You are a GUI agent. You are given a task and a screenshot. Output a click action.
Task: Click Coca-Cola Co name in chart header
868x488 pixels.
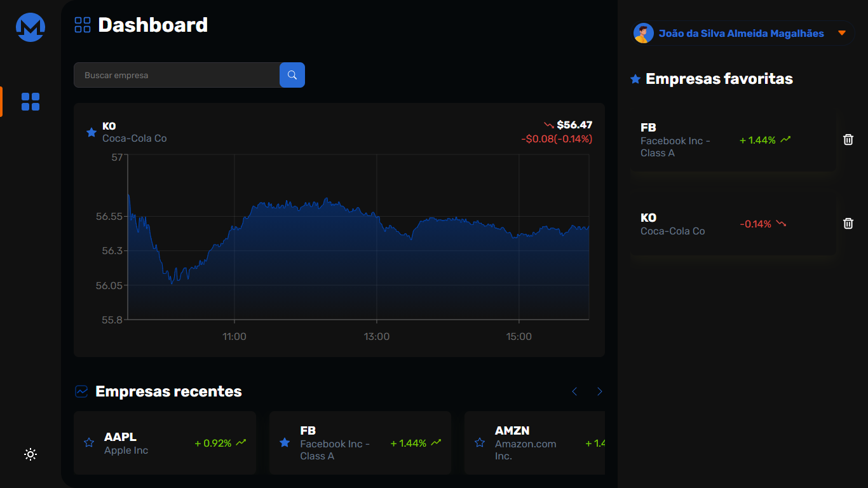(135, 139)
